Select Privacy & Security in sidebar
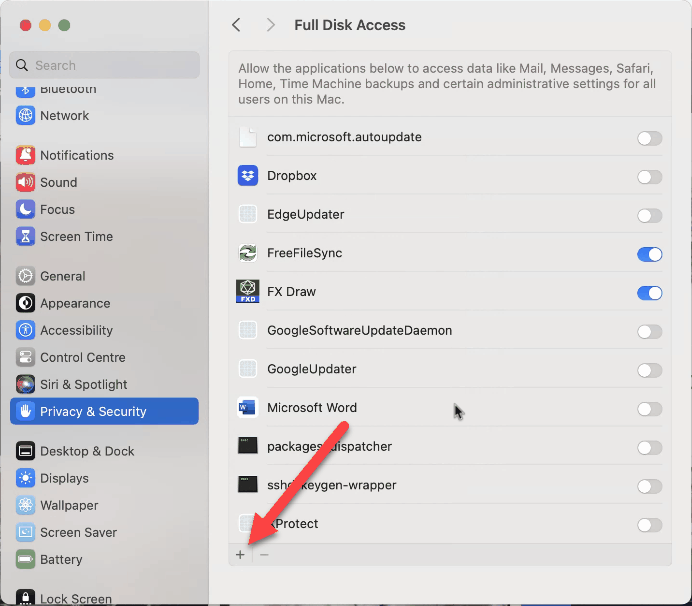Viewport: 692px width, 606px height. (x=104, y=411)
